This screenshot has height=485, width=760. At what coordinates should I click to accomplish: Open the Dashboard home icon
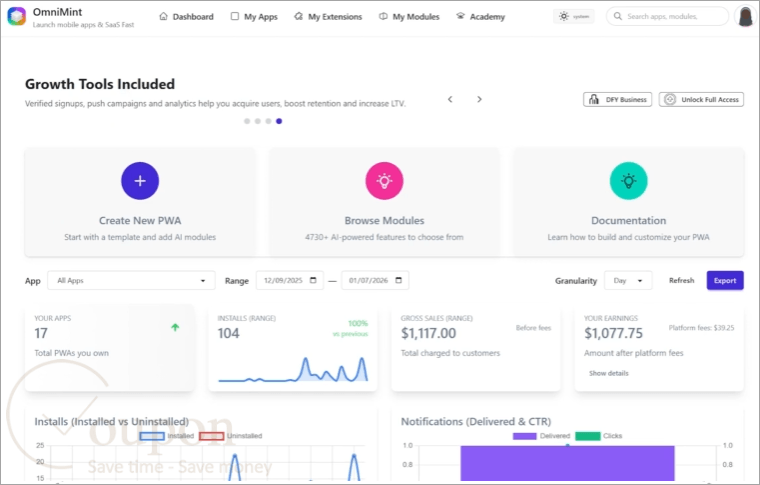pyautogui.click(x=163, y=16)
